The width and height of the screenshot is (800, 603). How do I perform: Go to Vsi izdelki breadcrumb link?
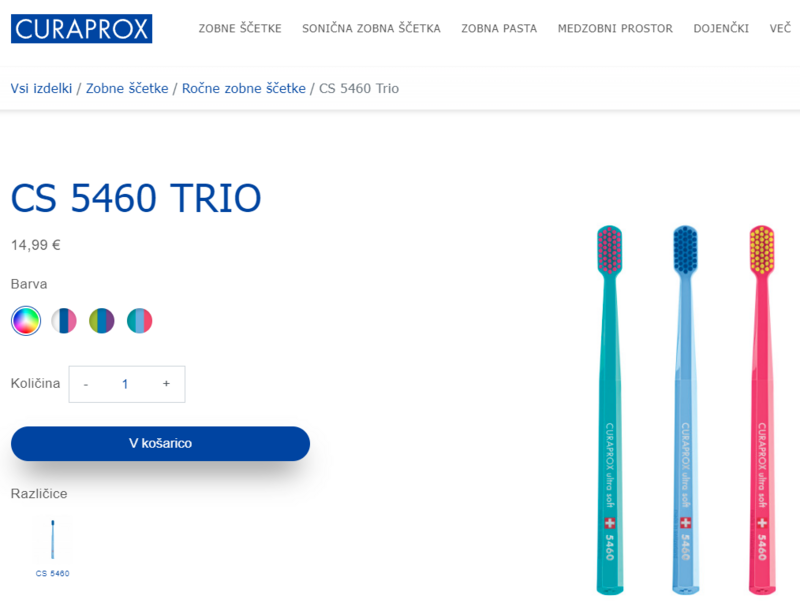pyautogui.click(x=41, y=88)
